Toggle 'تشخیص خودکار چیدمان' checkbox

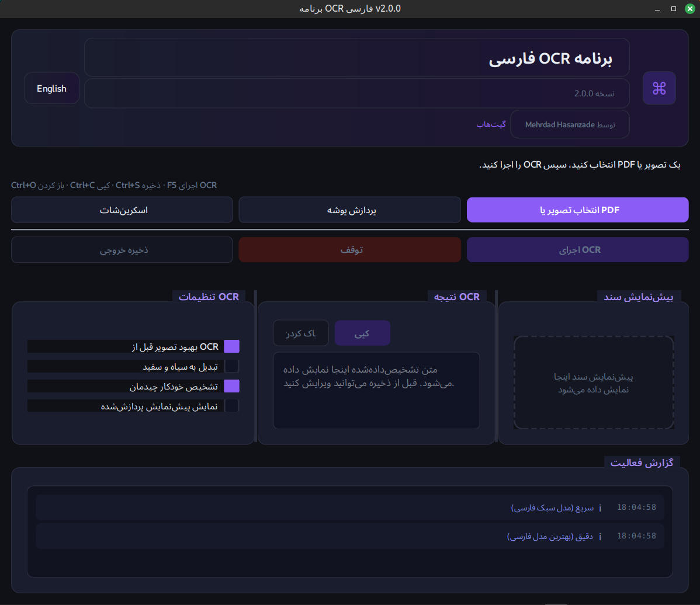(x=231, y=386)
